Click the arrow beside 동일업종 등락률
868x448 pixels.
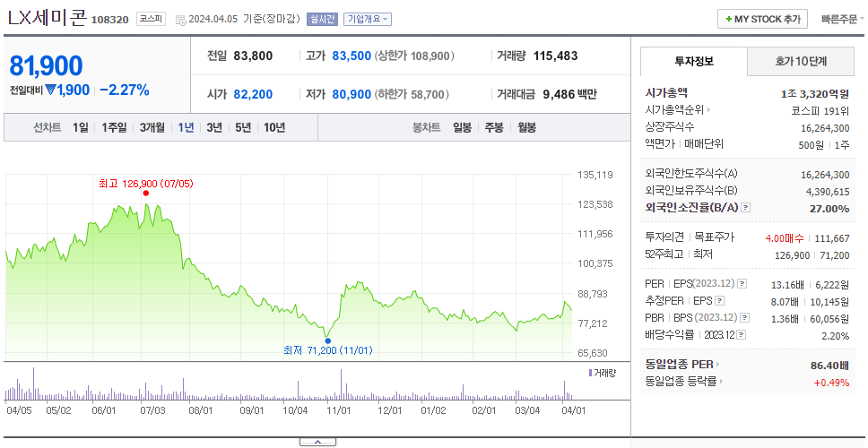[x=721, y=381]
